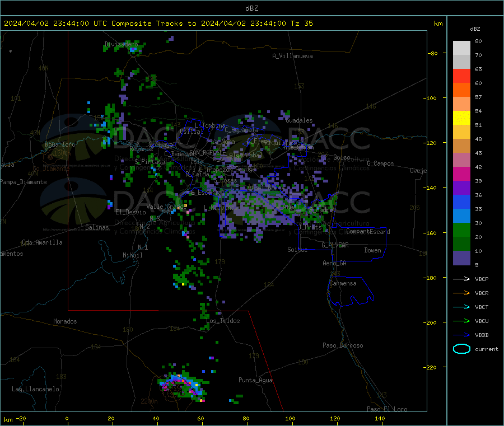Click the cyan 'current' ellipse legend icon
The width and height of the screenshot is (504, 426).
pyautogui.click(x=461, y=349)
